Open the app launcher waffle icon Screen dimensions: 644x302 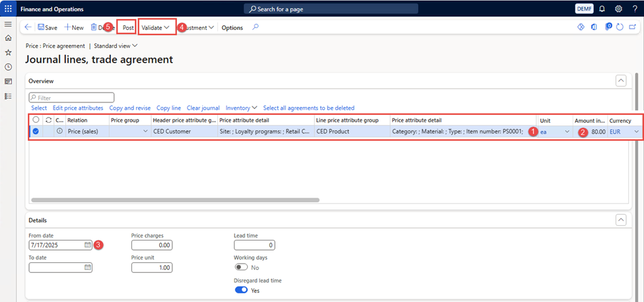click(8, 9)
